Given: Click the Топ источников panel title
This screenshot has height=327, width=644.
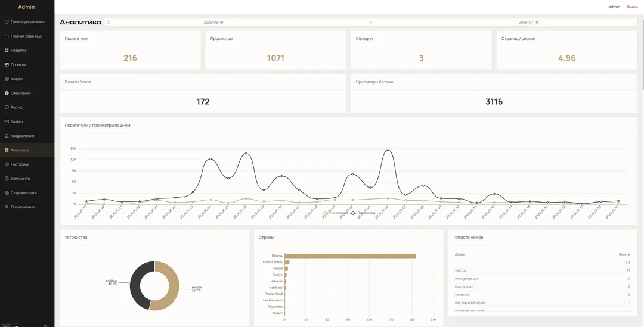Looking at the screenshot, I should pyautogui.click(x=468, y=237).
